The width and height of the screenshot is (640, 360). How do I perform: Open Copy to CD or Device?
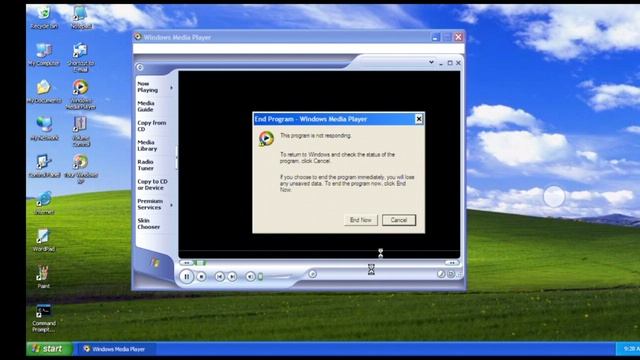(x=152, y=184)
